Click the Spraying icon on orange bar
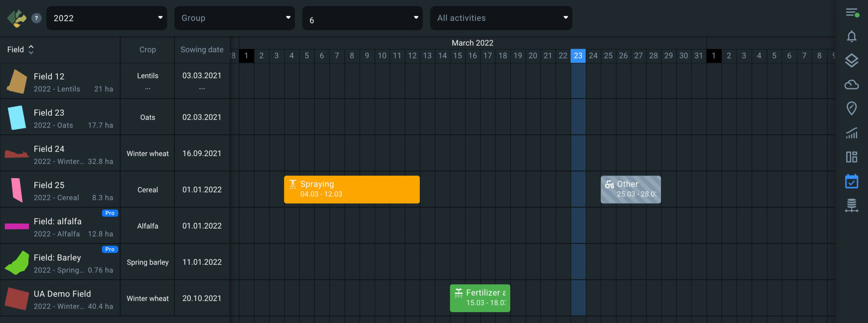Viewport: 868px width, 323px height. 293,184
